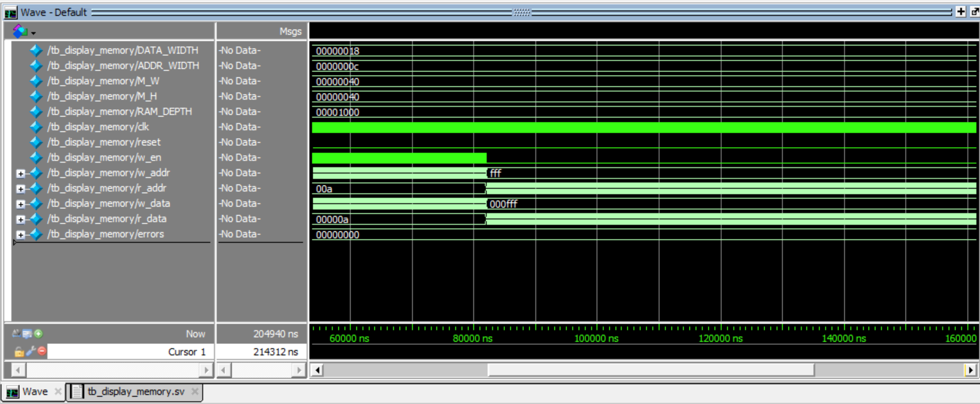The height and width of the screenshot is (404, 980).
Task: Click the clk signal diamond icon
Action: coord(35,127)
